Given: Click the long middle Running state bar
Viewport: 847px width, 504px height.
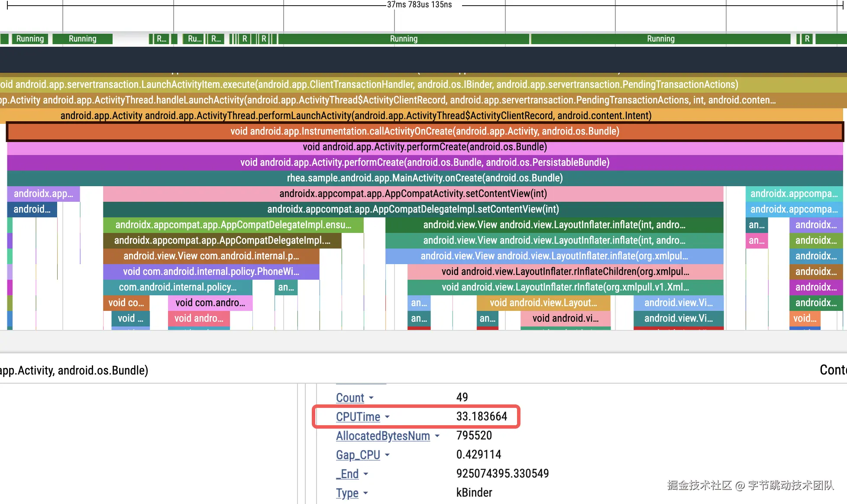Looking at the screenshot, I should coord(404,39).
